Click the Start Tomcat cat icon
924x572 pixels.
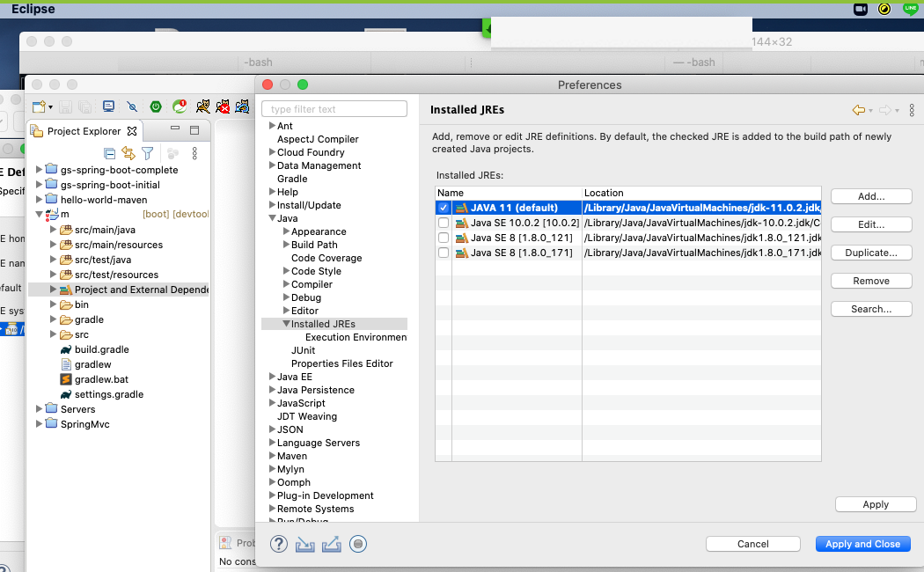[202, 106]
